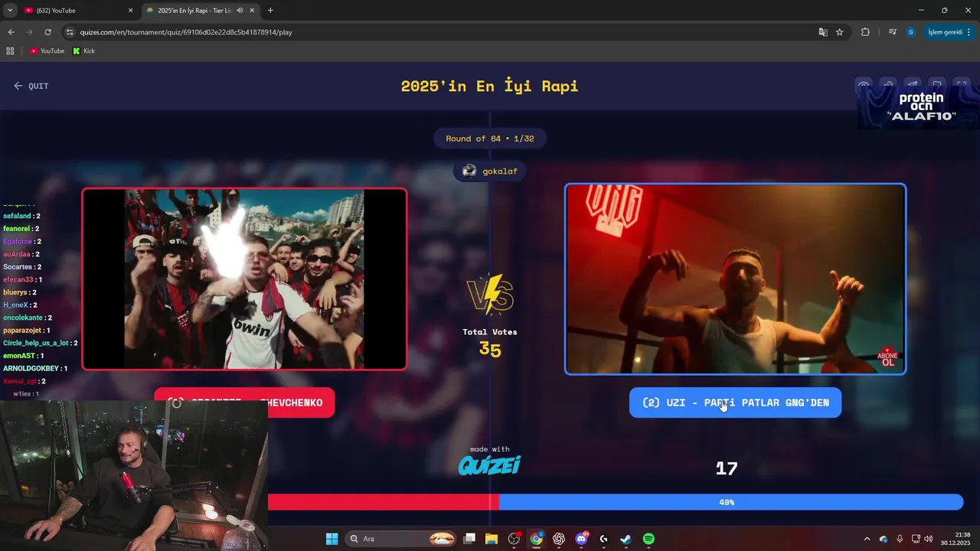Expand the tab search dropdown arrow
This screenshot has height=551, width=980.
pyautogui.click(x=10, y=11)
